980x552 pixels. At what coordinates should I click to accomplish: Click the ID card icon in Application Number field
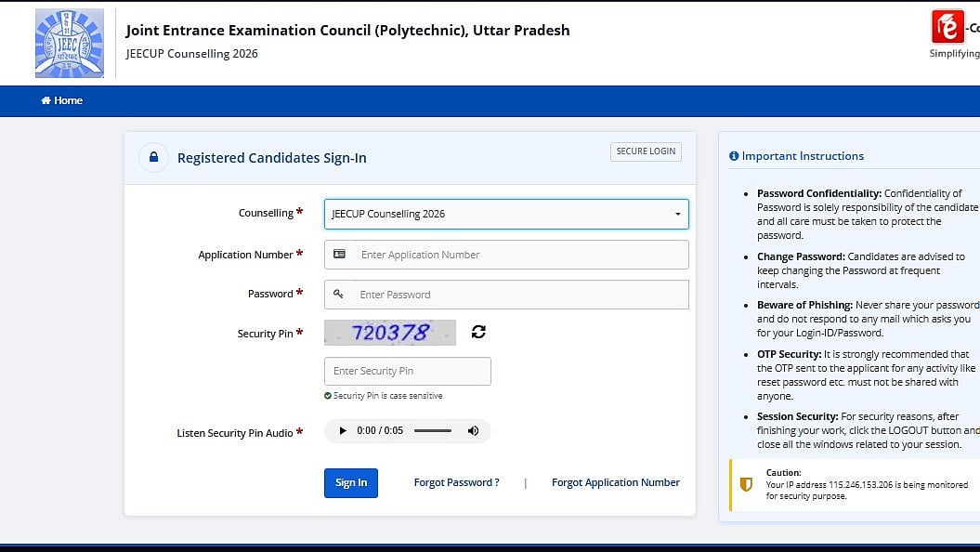point(339,255)
